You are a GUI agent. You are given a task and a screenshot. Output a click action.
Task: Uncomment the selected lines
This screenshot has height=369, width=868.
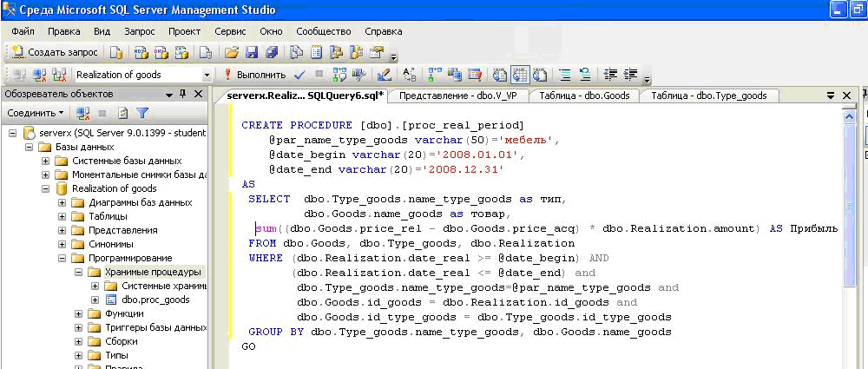coord(585,75)
